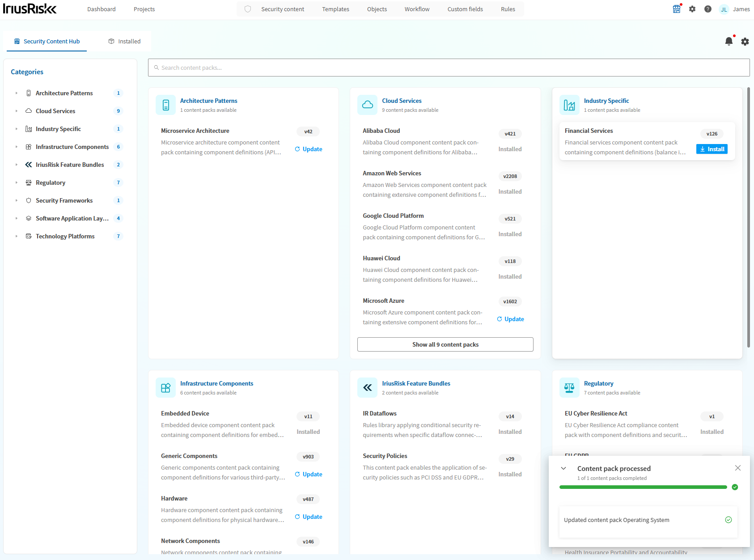The height and width of the screenshot is (560, 754).
Task: Expand Architecture Patterns category arrow
Action: point(17,93)
